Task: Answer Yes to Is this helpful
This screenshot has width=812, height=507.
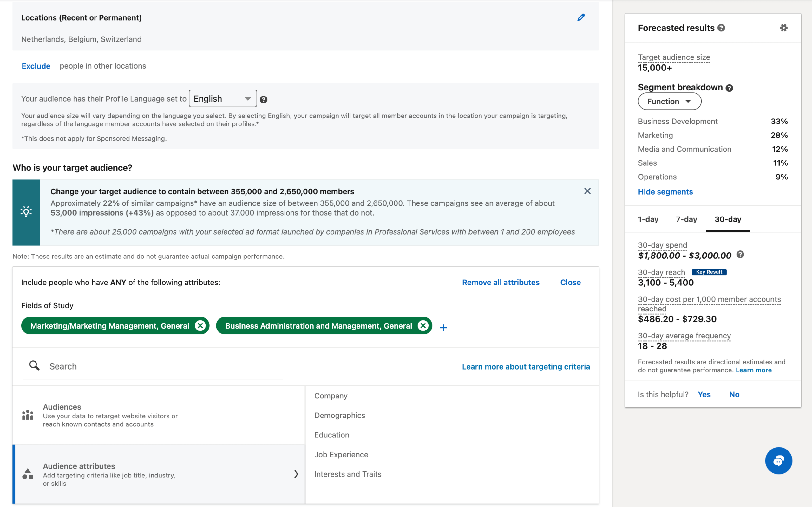Action: tap(704, 394)
